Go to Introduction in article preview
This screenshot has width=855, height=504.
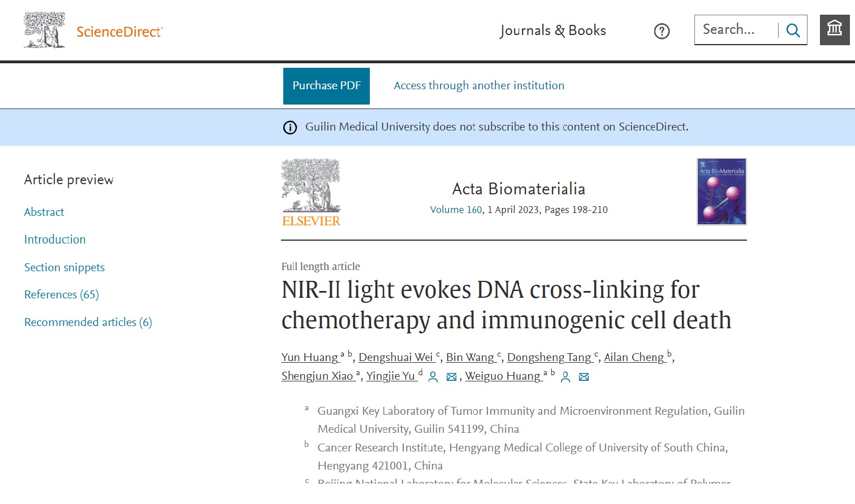coord(55,240)
